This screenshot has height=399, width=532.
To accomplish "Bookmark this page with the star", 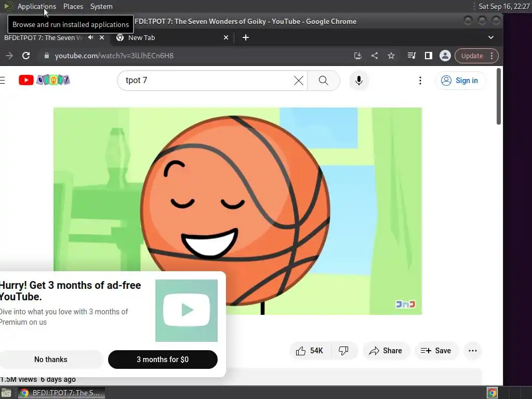I will pos(391,56).
